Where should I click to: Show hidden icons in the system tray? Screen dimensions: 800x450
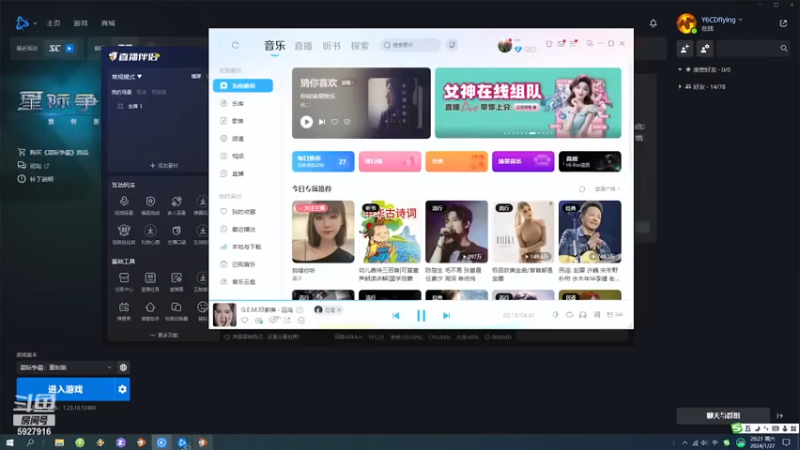[685, 442]
